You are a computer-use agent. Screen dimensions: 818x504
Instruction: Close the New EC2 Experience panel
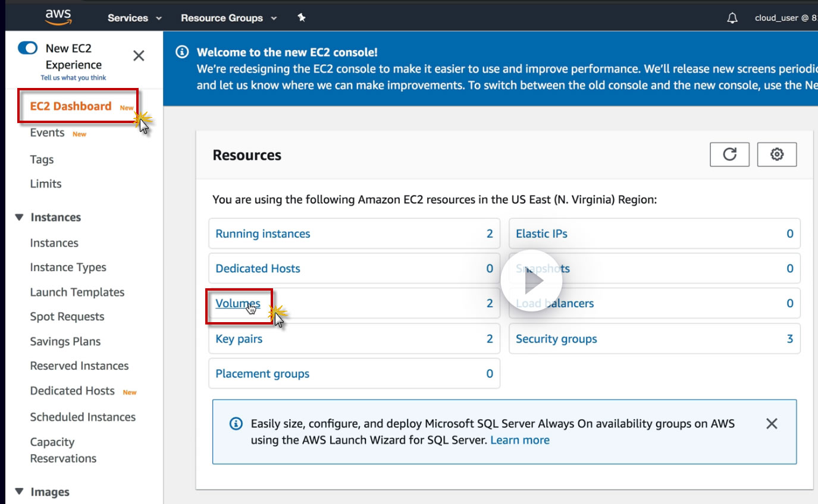139,56
